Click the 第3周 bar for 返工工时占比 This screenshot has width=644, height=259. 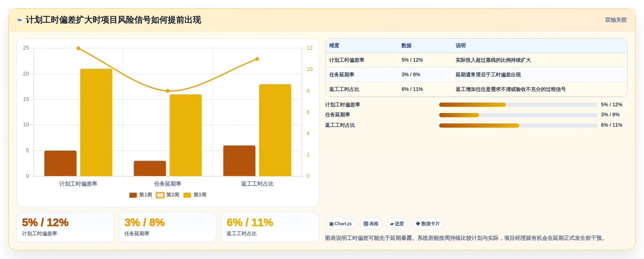coord(275,130)
